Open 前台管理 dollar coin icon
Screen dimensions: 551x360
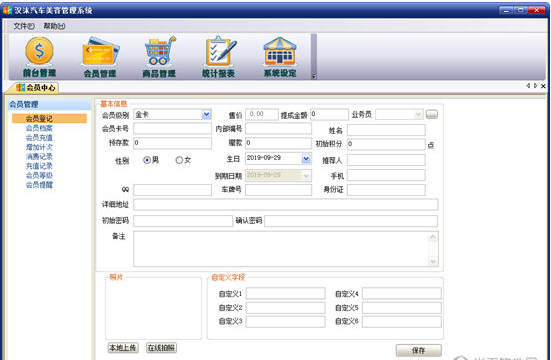click(x=39, y=51)
